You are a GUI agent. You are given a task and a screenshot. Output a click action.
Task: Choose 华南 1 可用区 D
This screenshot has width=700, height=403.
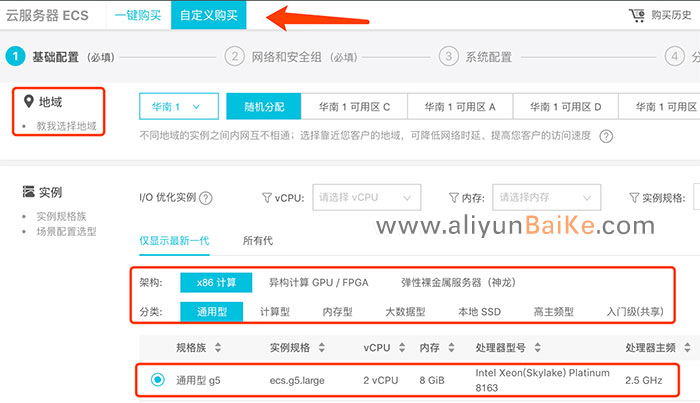point(566,106)
